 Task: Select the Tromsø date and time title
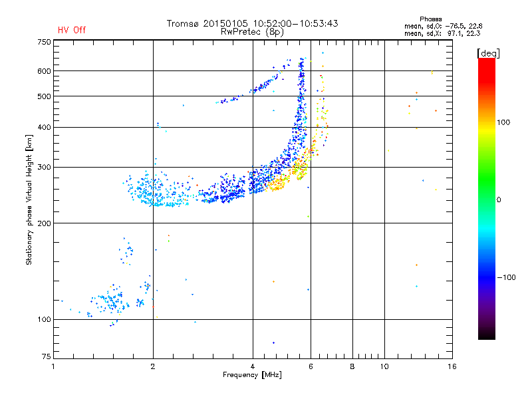click(x=252, y=23)
